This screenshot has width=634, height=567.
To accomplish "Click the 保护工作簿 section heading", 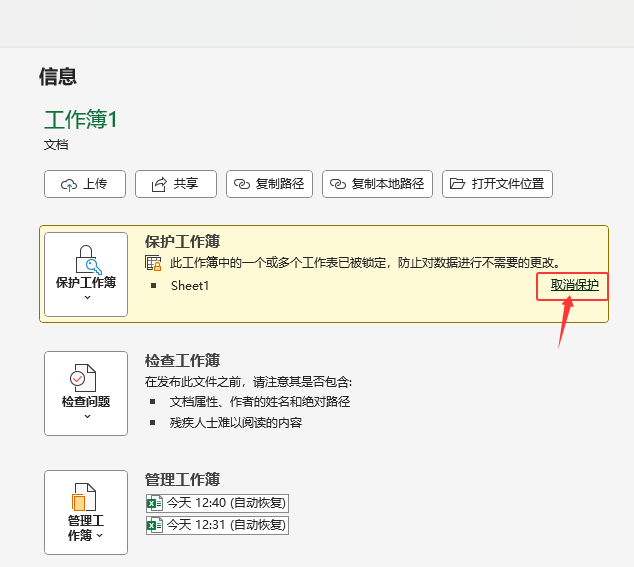I will [182, 241].
